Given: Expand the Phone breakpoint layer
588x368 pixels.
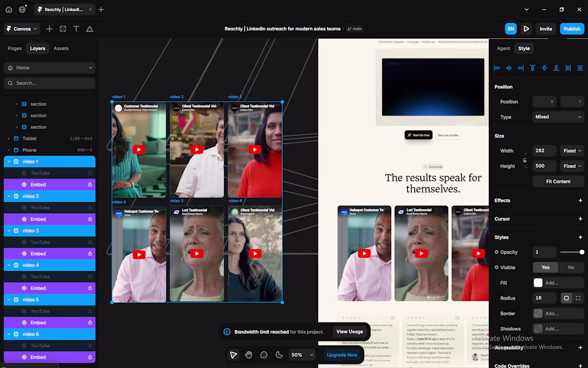Looking at the screenshot, I should (9, 150).
